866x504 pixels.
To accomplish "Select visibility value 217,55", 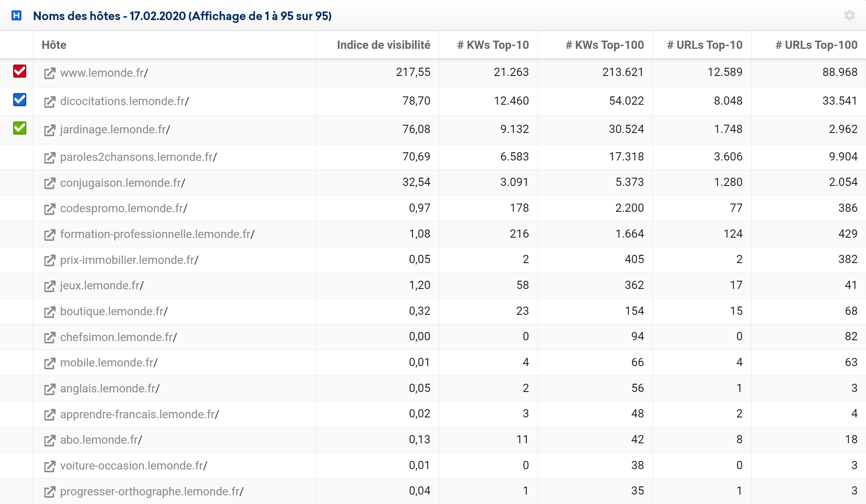I will pyautogui.click(x=413, y=72).
